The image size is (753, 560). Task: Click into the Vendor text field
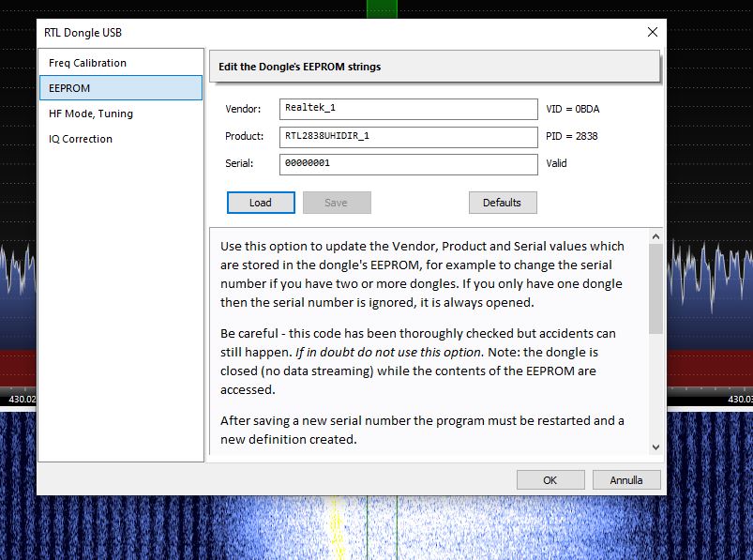[x=408, y=109]
